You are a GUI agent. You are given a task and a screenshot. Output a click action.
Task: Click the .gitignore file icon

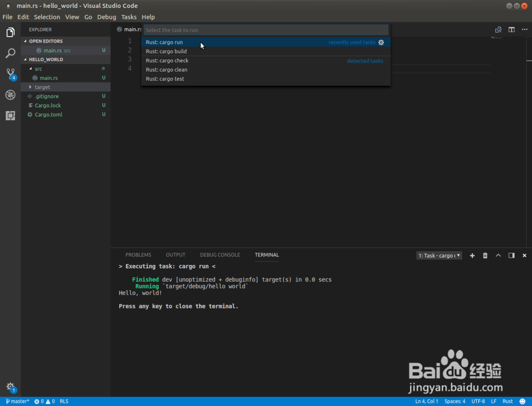(30, 96)
